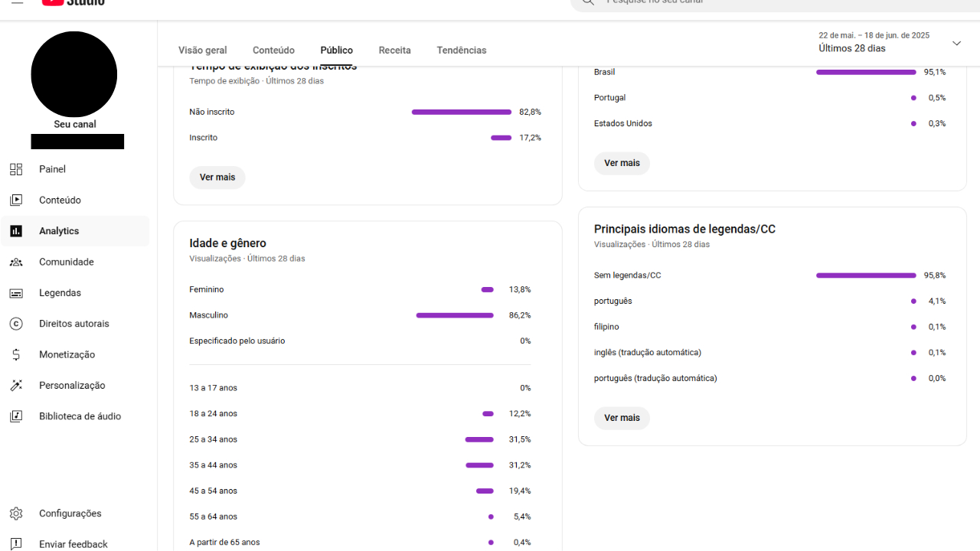980x551 pixels.
Task: Click the Painel dashboard icon
Action: point(16,169)
